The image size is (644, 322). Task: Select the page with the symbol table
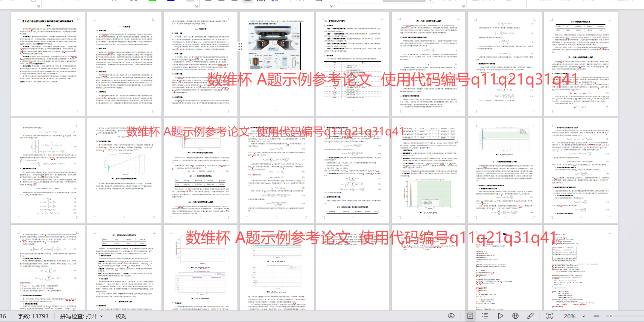[x=352, y=64]
